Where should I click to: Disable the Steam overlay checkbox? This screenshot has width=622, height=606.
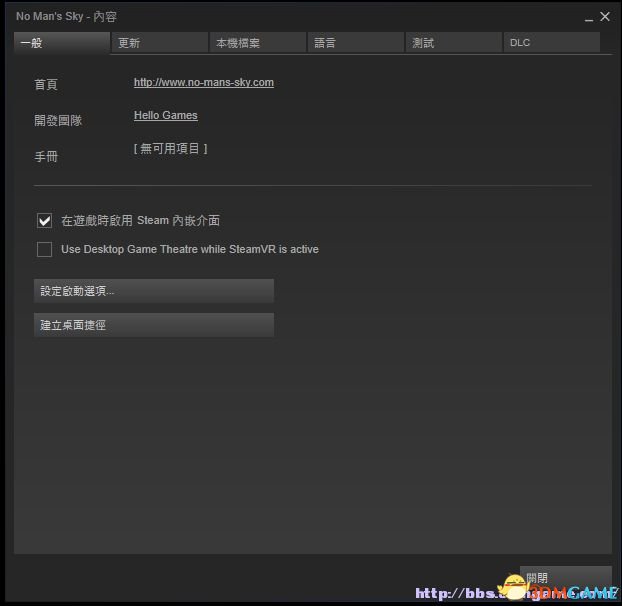click(x=44, y=221)
